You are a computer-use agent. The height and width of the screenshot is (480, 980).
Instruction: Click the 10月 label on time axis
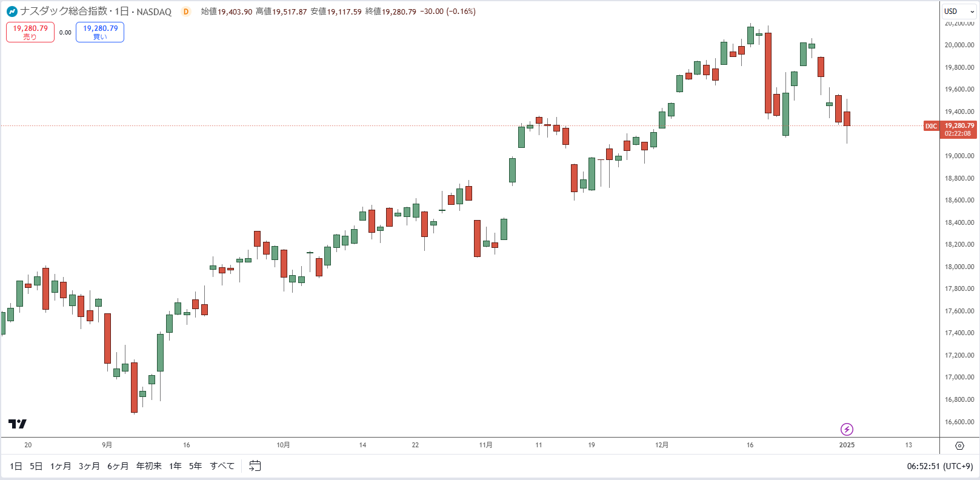coord(283,445)
